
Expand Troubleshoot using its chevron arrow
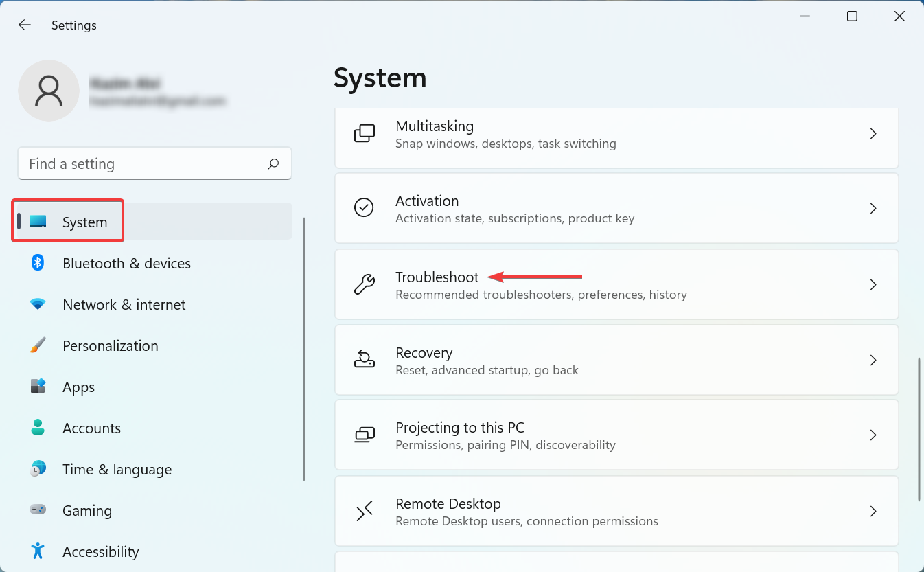[x=873, y=284]
